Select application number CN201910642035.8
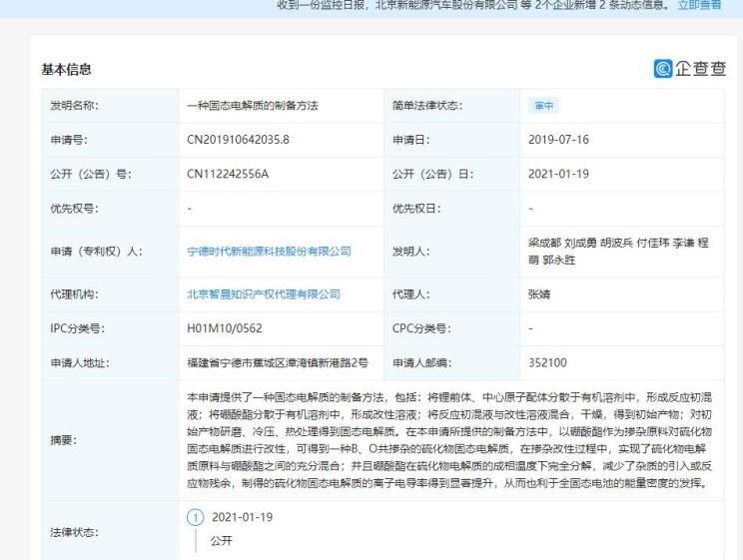 pos(238,140)
